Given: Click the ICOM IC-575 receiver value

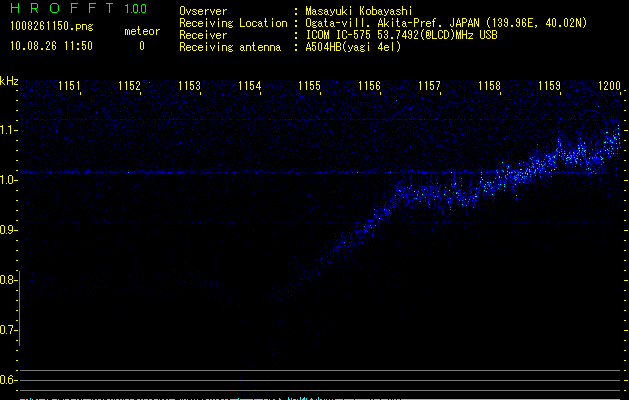Looking at the screenshot, I should [x=401, y=35].
